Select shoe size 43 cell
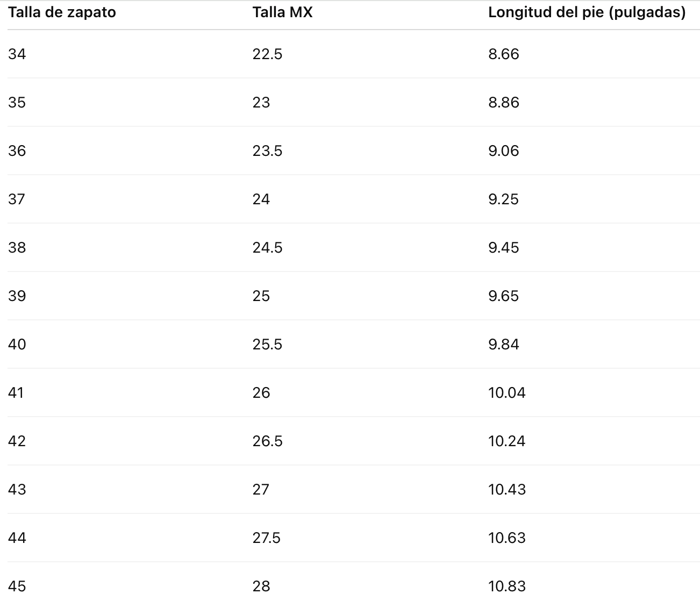This screenshot has width=700, height=601. (x=17, y=489)
